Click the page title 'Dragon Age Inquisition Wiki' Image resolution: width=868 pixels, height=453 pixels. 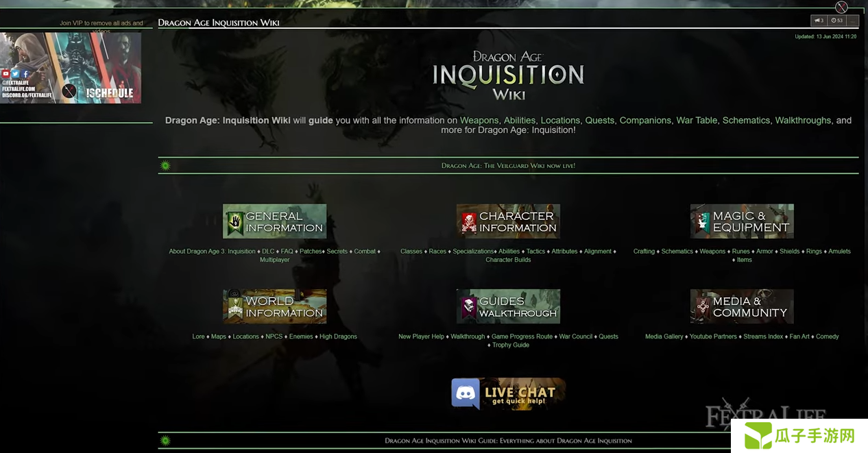[219, 23]
